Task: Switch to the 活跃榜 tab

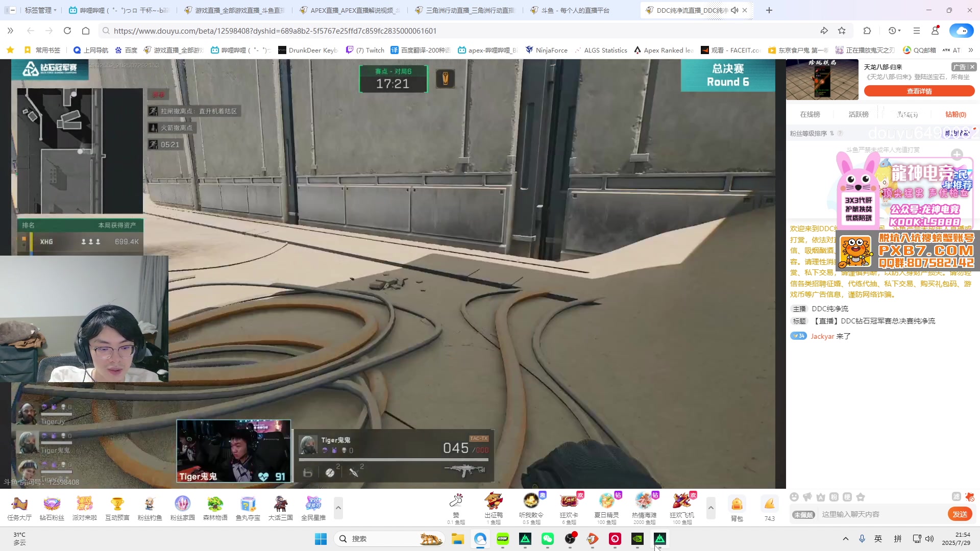Action: coord(859,114)
